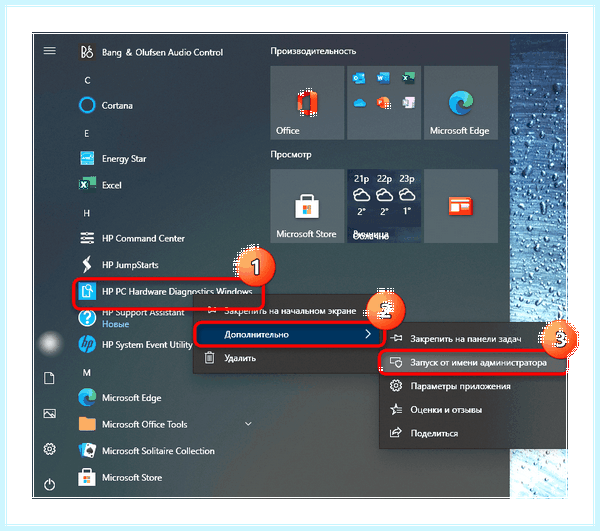Click the Просмотр group title
Viewport: 600px width, 531px height.
pyautogui.click(x=291, y=155)
